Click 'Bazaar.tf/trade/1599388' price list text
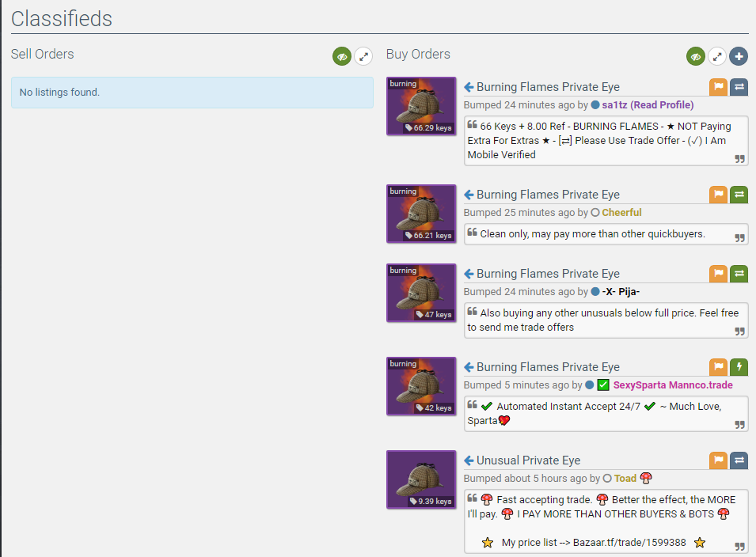The image size is (756, 557). click(629, 543)
